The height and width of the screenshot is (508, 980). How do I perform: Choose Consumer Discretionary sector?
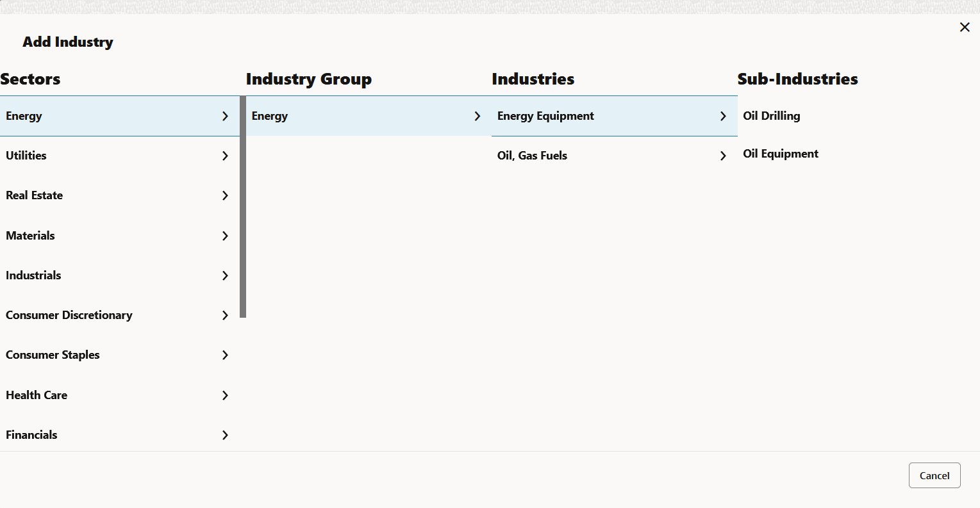pos(120,315)
